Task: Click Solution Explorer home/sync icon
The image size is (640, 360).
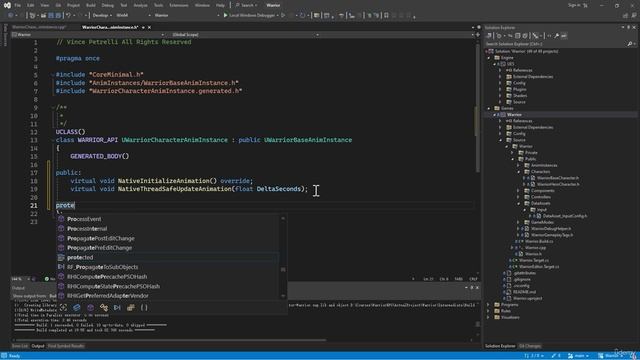Action: point(489,36)
